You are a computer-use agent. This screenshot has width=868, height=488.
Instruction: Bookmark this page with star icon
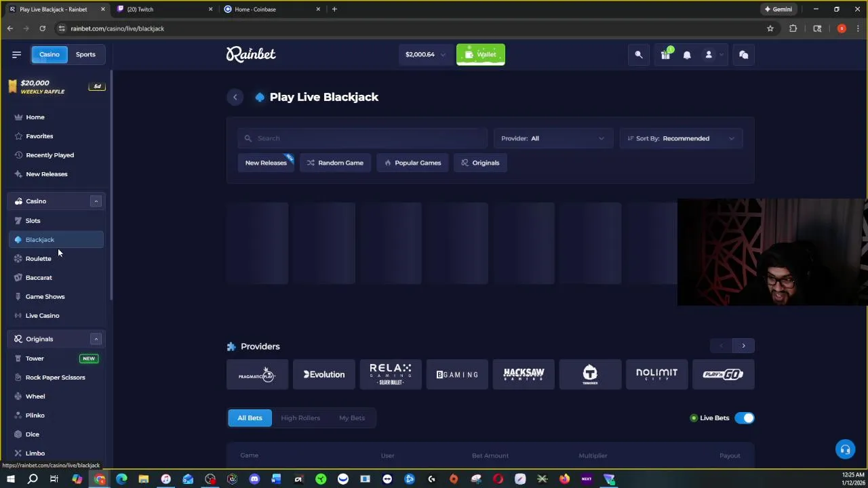tap(770, 28)
